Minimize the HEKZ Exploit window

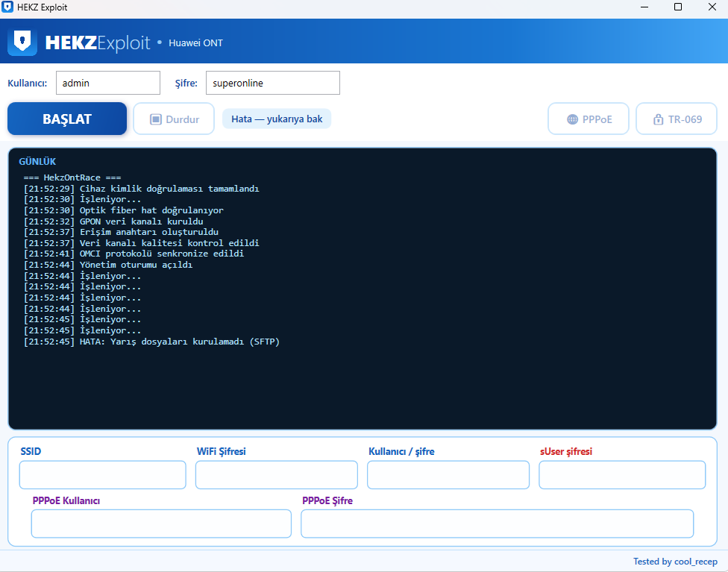pyautogui.click(x=644, y=7)
